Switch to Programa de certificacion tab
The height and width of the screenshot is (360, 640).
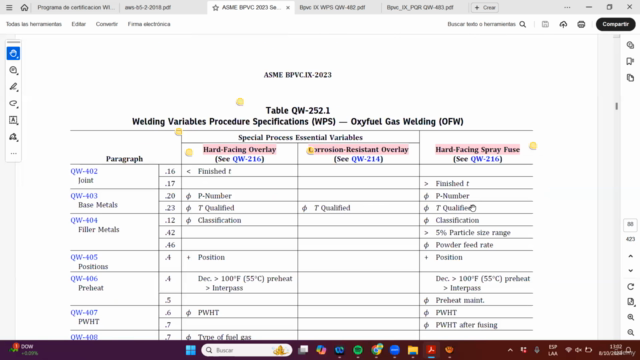(x=76, y=7)
